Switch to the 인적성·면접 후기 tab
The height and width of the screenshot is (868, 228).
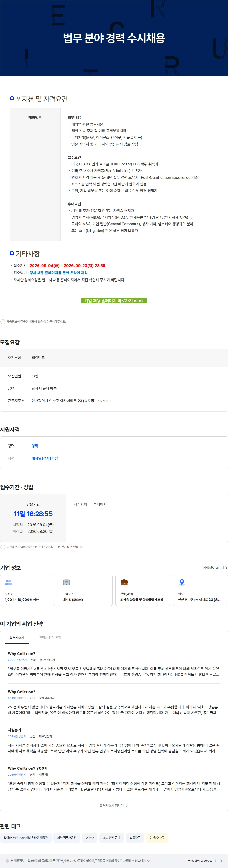point(50,637)
